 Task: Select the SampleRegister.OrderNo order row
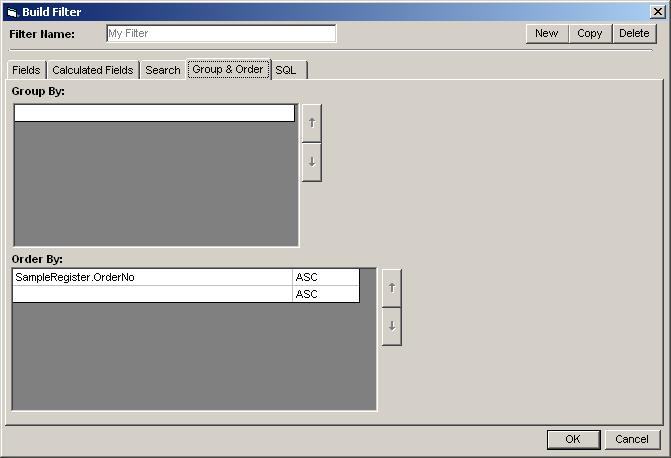(152, 277)
